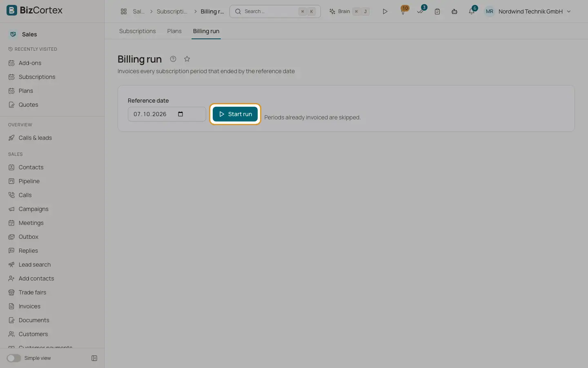Click the Reference date input field
Viewport: 588px width, 368px height.
tap(167, 114)
